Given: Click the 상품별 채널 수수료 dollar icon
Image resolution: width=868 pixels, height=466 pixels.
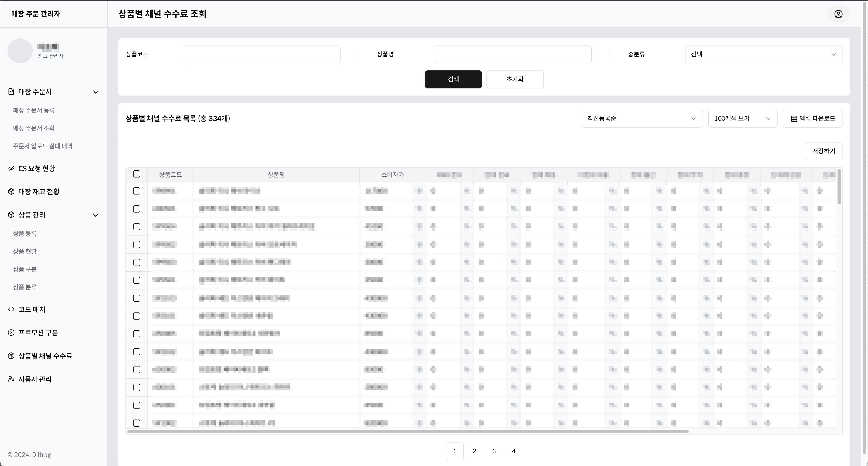Looking at the screenshot, I should tap(11, 356).
